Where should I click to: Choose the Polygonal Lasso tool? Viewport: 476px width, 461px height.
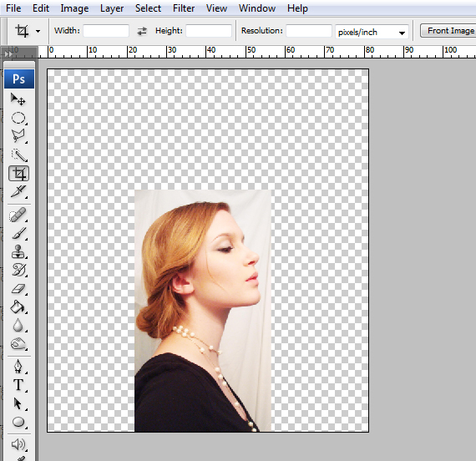pyautogui.click(x=18, y=136)
